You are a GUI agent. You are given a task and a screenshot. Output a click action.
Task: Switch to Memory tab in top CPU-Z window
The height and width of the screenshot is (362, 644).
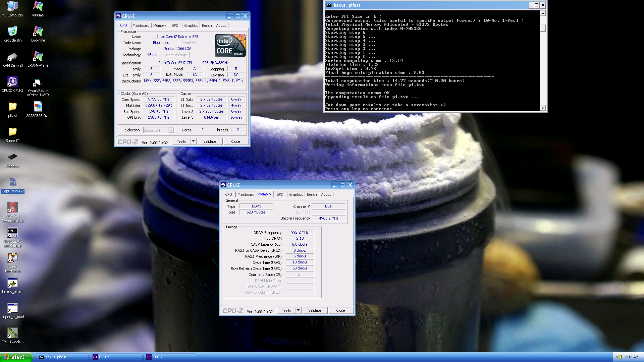click(160, 25)
